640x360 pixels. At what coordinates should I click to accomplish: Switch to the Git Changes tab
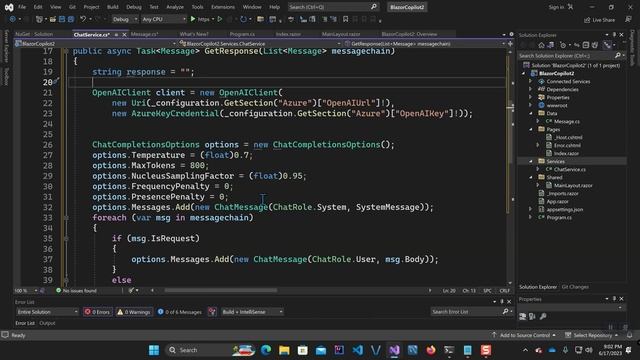(x=575, y=287)
